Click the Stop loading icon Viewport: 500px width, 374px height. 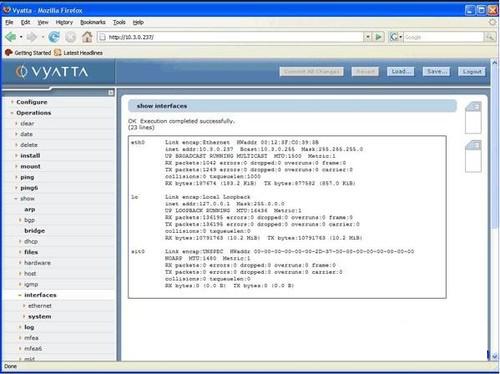(70, 37)
